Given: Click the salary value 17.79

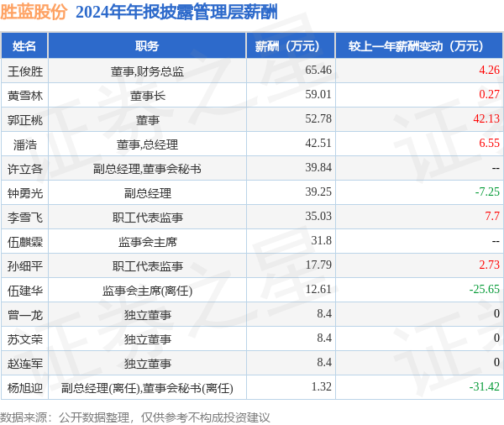Looking at the screenshot, I should [318, 265].
